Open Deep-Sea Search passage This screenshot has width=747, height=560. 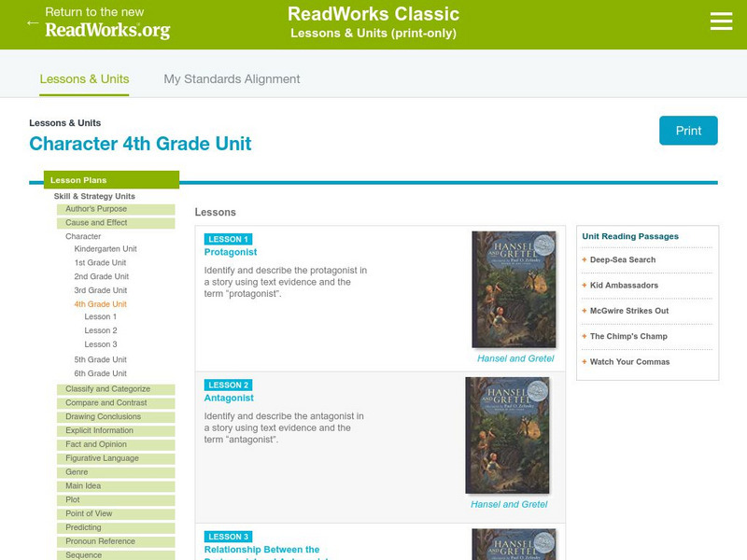[623, 259]
